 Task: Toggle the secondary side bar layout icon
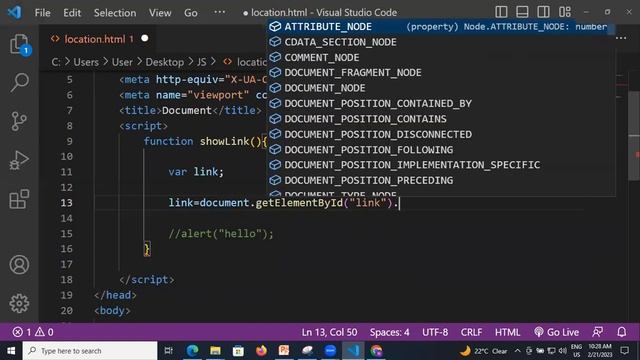pyautogui.click(x=543, y=12)
